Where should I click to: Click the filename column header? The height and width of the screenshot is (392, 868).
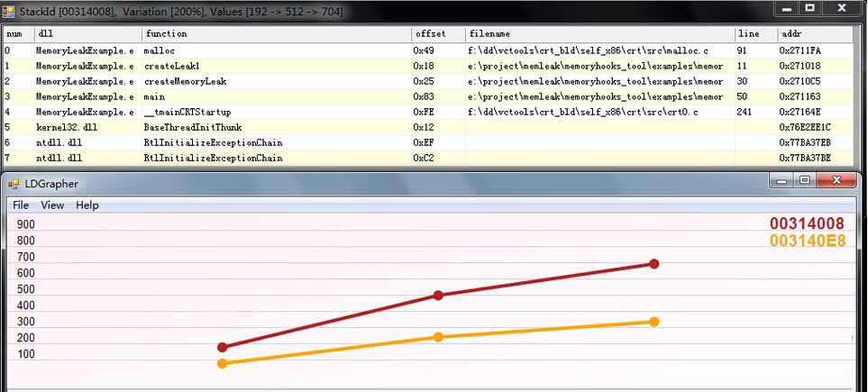coord(490,34)
